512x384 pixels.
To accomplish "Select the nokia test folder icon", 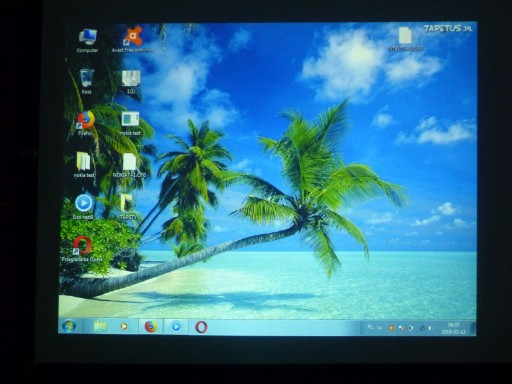I will click(x=84, y=165).
